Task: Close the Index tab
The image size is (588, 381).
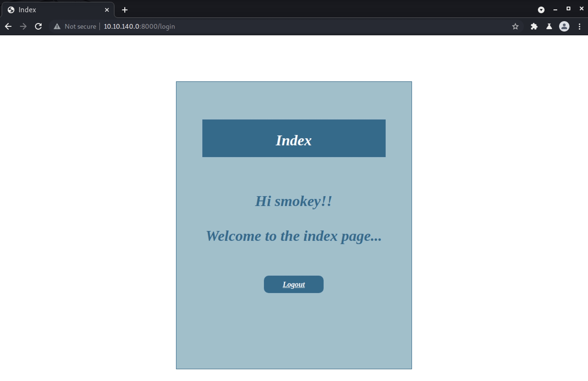Action: (x=107, y=10)
